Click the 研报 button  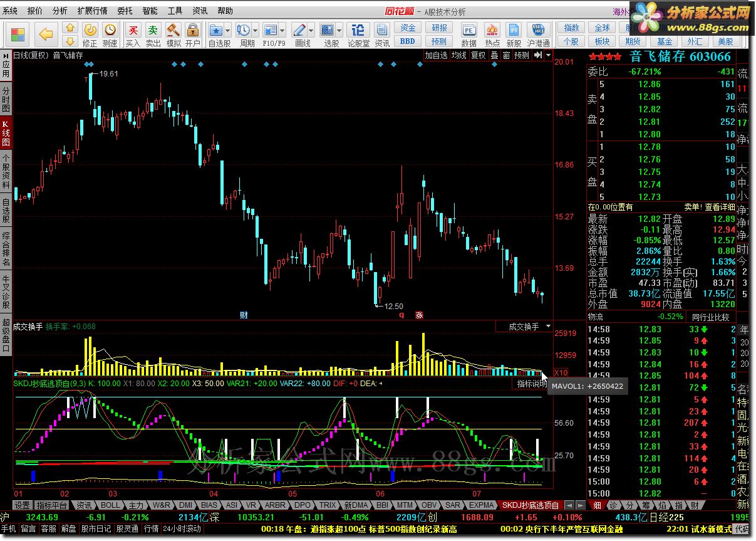439,28
